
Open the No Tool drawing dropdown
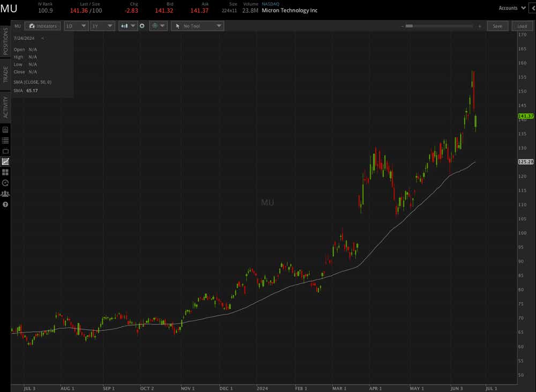click(x=197, y=26)
